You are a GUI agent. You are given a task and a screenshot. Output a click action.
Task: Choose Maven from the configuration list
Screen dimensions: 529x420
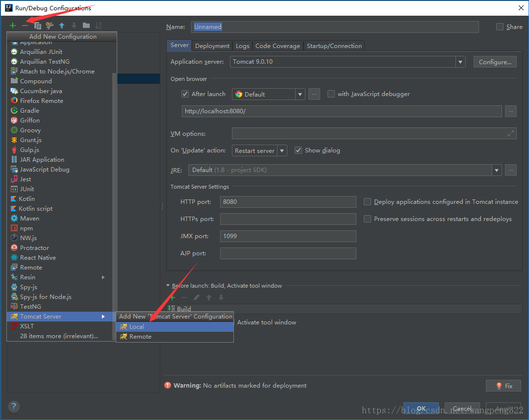click(x=59, y=219)
